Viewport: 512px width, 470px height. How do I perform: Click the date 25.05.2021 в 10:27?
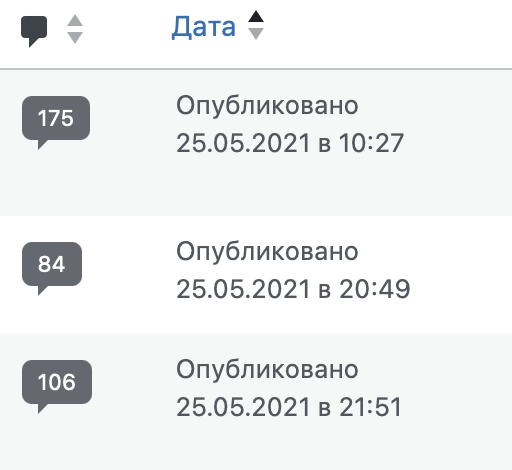[x=290, y=143]
